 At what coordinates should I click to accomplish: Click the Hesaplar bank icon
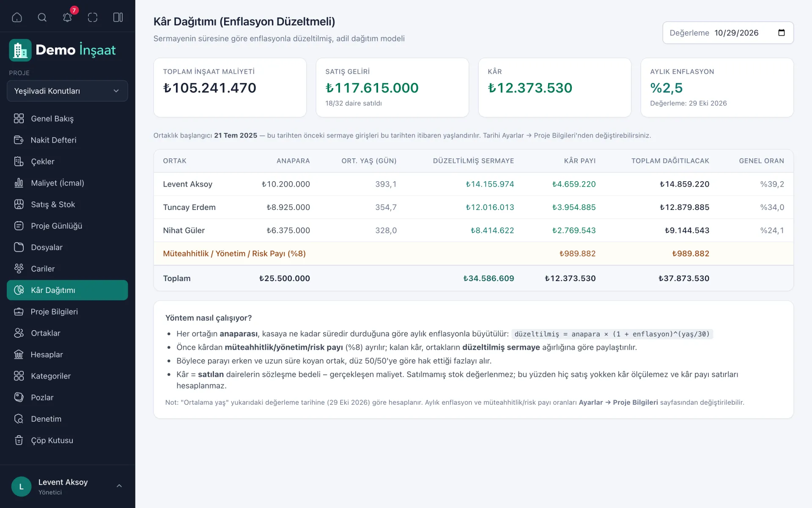(19, 355)
